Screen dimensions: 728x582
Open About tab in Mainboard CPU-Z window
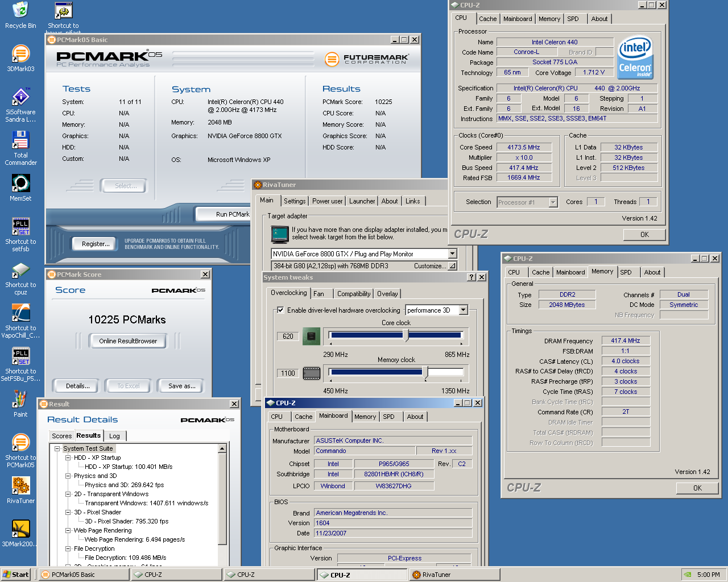[x=415, y=417]
